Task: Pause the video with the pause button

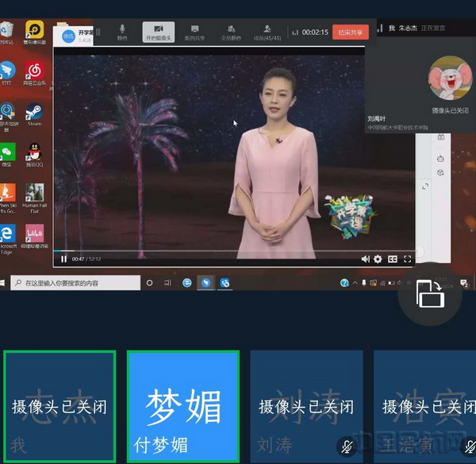Action: coord(63,259)
